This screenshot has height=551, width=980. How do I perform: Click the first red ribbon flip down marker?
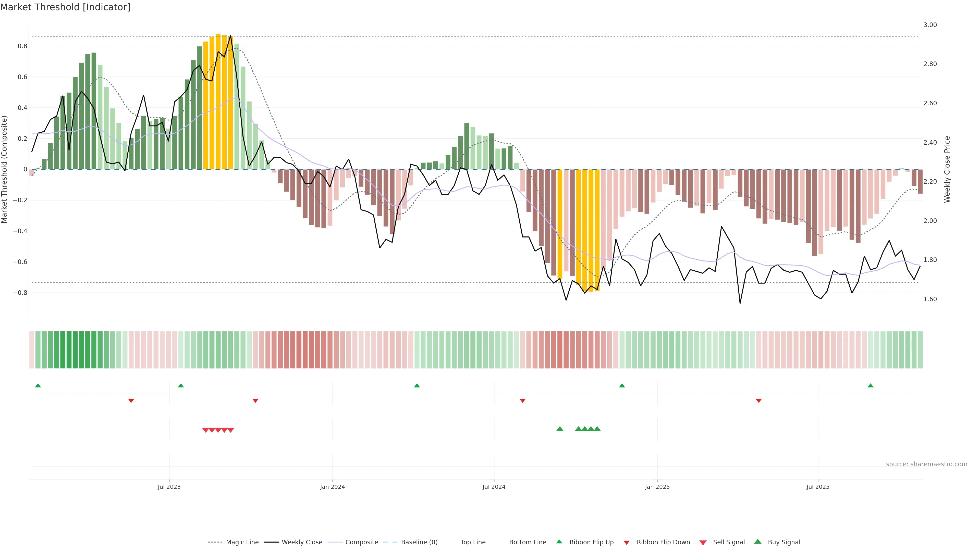(131, 400)
